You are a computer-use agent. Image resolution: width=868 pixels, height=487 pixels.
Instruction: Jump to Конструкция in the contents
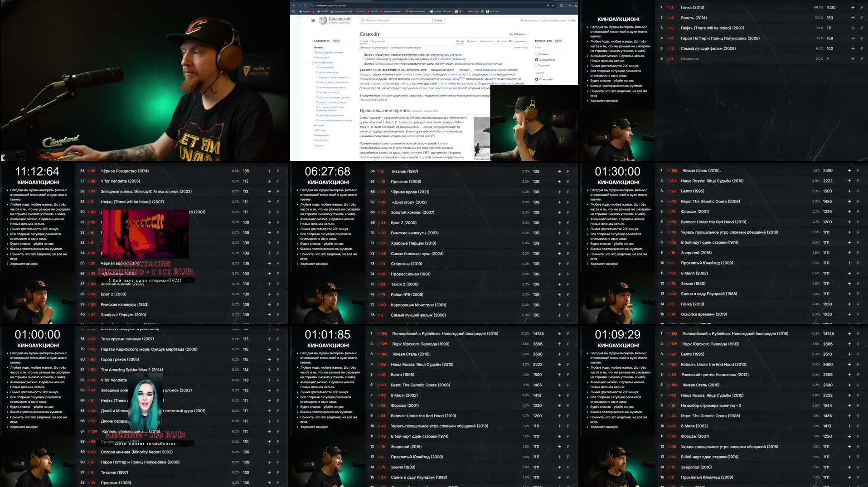(x=321, y=57)
